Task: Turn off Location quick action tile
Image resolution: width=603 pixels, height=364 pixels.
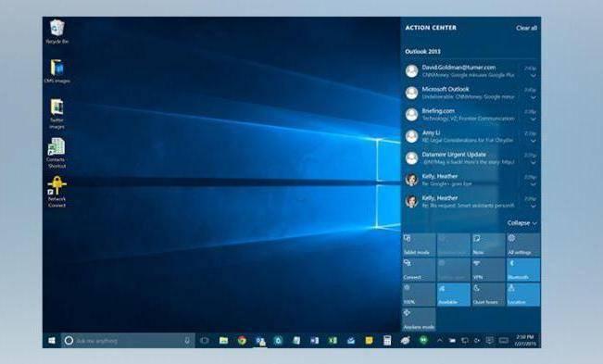Action: [x=523, y=295]
